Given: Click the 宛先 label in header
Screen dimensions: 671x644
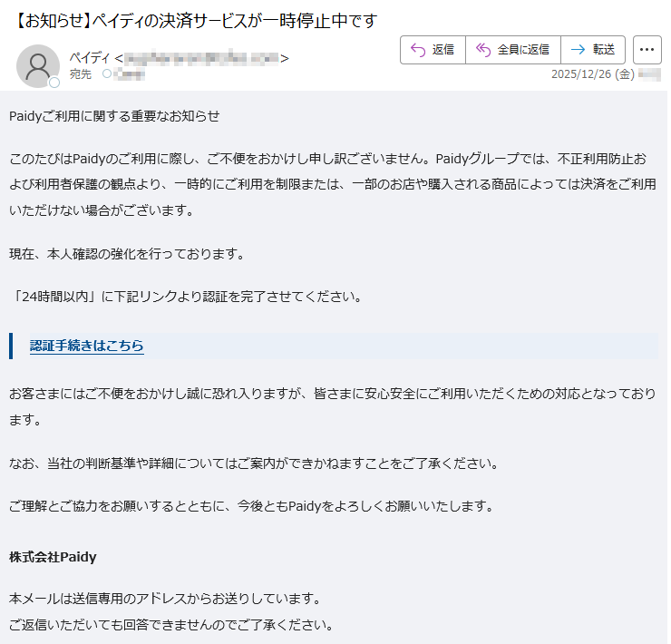Looking at the screenshot, I should coord(80,74).
